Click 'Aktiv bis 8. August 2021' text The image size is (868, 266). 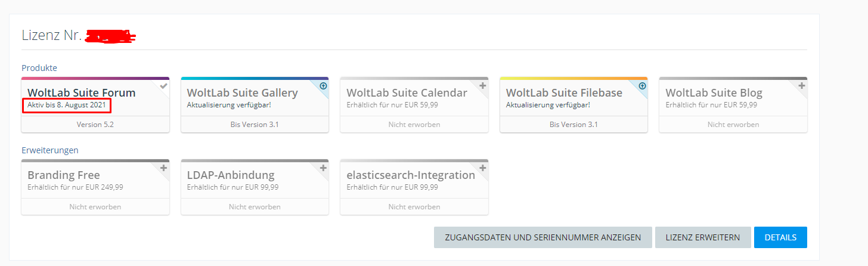(67, 105)
